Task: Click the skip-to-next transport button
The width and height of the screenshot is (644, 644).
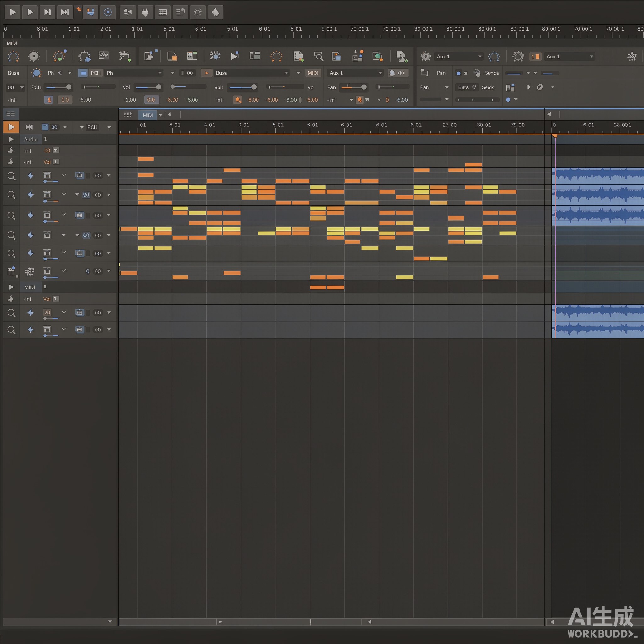Action: click(47, 12)
